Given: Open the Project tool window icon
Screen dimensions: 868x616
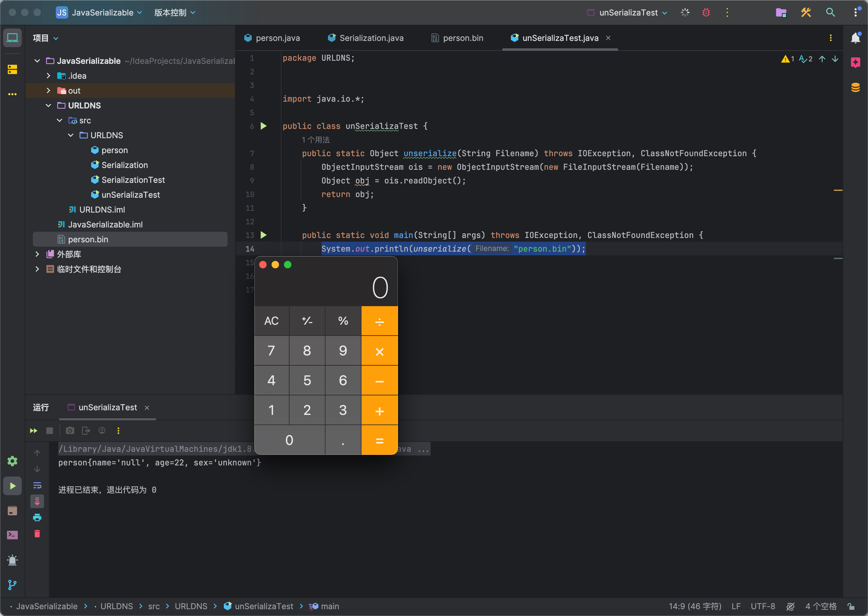Looking at the screenshot, I should click(x=12, y=38).
